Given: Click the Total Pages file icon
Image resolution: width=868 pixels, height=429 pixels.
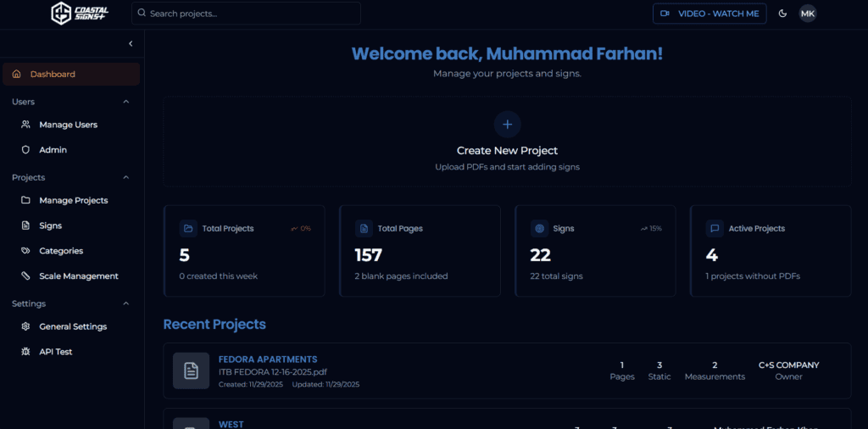Looking at the screenshot, I should (364, 229).
